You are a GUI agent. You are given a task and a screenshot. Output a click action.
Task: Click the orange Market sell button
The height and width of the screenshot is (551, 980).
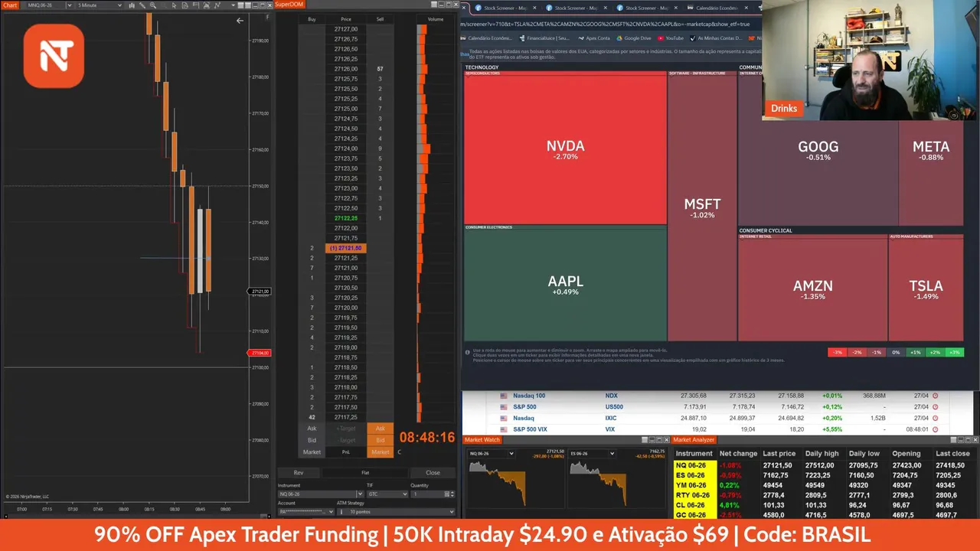click(x=381, y=452)
